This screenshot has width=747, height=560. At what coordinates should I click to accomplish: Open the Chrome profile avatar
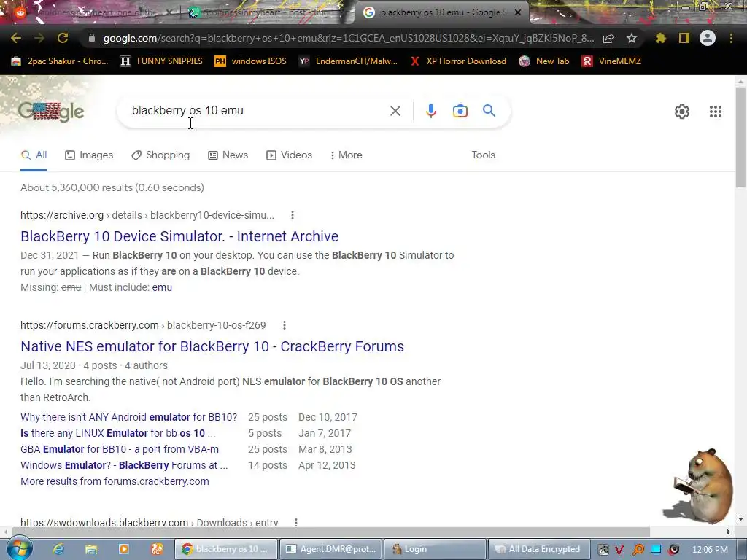(708, 38)
